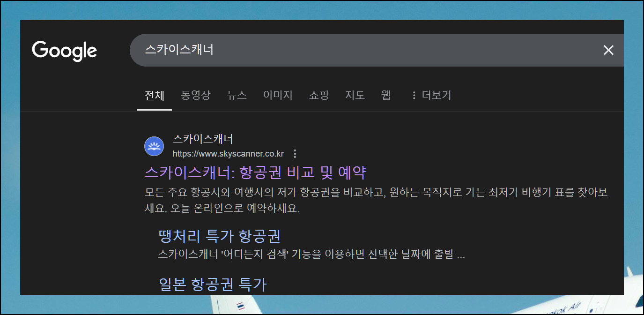Open the 뉴스 tab
Image resolution: width=644 pixels, height=315 pixels.
[x=237, y=96]
